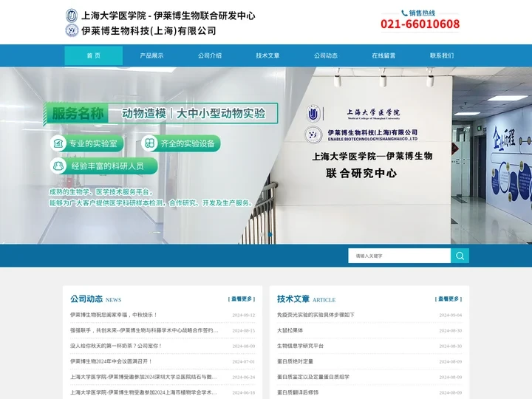Image resolution: width=532 pixels, height=399 pixels.
Task: Click header text 伊莱博生物科技(上海)有限公司
Action: (149, 31)
